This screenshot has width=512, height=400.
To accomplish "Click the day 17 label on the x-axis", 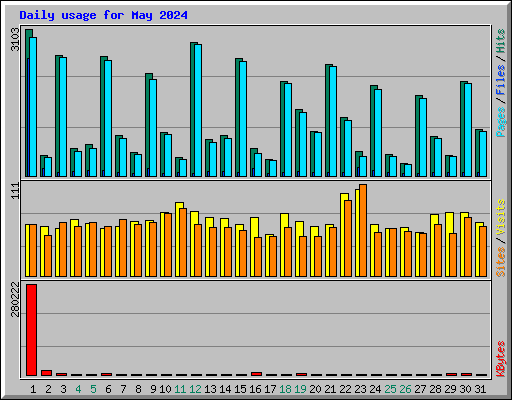I will tap(270, 389).
